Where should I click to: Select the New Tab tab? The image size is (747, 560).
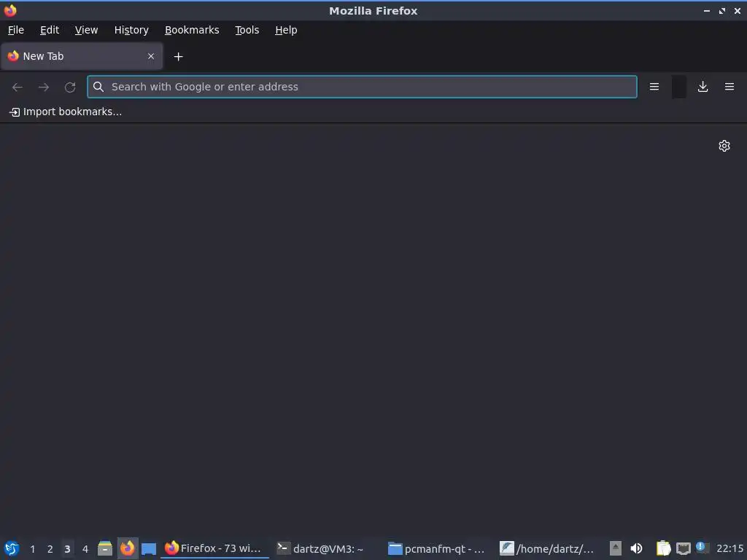coord(82,56)
